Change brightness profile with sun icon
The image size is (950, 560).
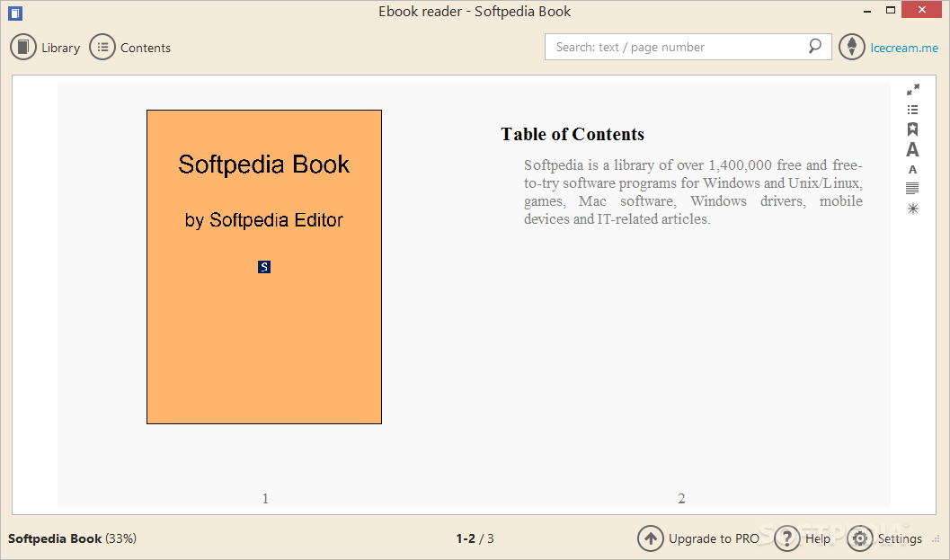(912, 209)
